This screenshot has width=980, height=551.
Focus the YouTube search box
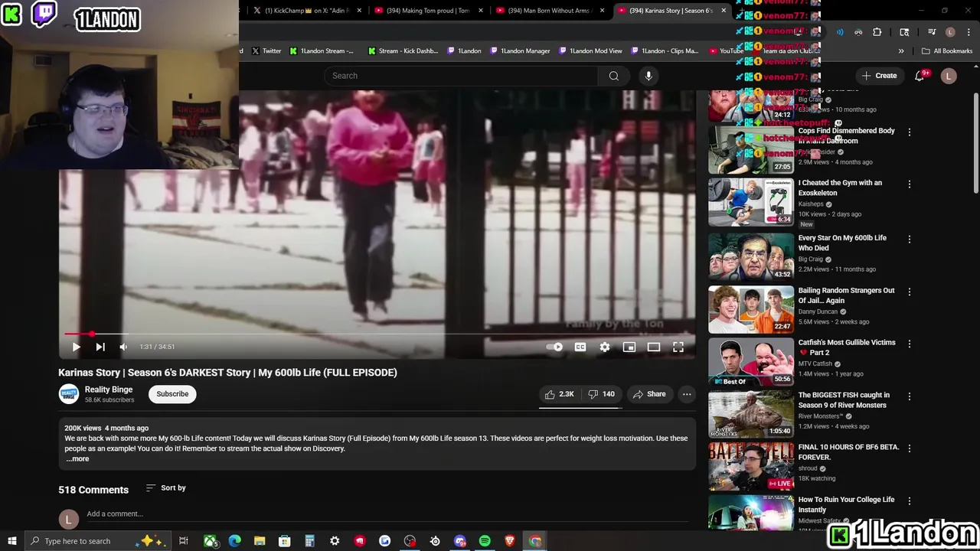(x=462, y=76)
